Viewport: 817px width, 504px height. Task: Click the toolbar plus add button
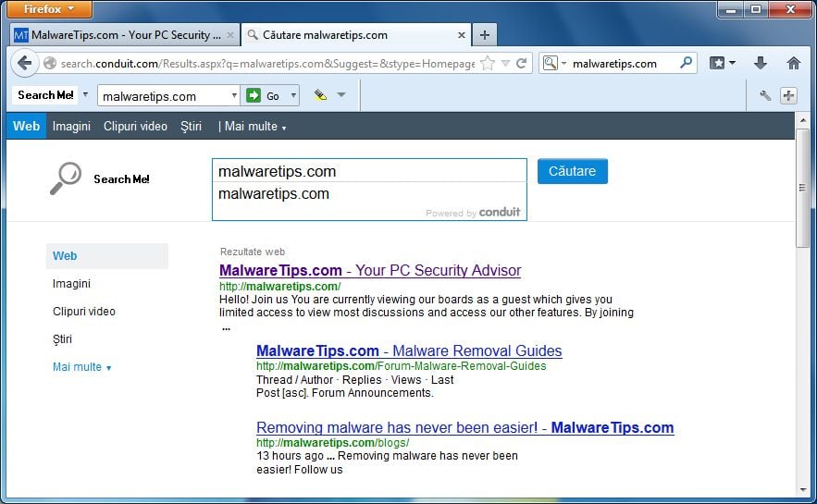(x=788, y=95)
